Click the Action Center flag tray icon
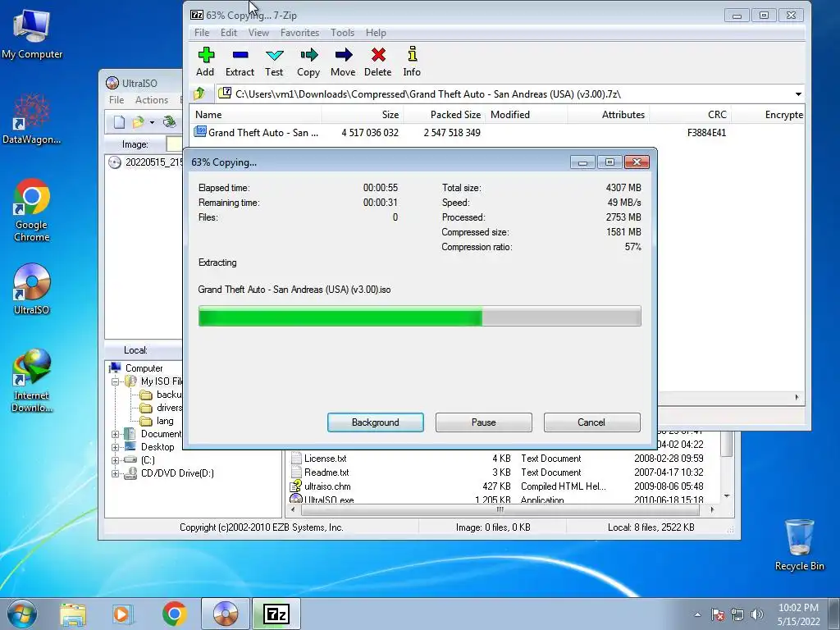The image size is (840, 630). (x=718, y=614)
